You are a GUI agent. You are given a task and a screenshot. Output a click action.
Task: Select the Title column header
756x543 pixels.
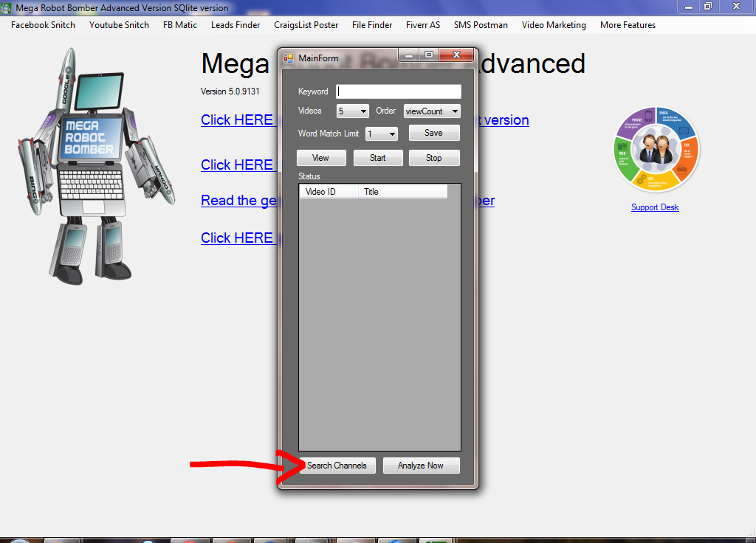point(402,192)
